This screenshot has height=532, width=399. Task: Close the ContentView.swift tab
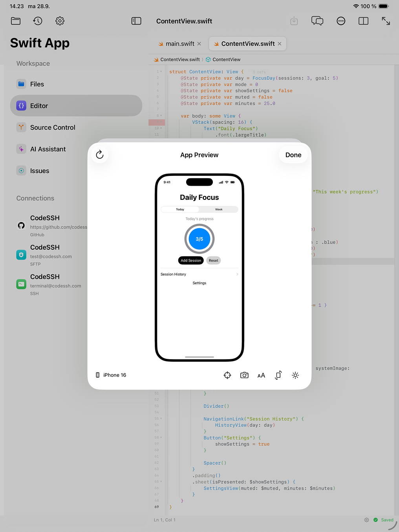(x=280, y=44)
